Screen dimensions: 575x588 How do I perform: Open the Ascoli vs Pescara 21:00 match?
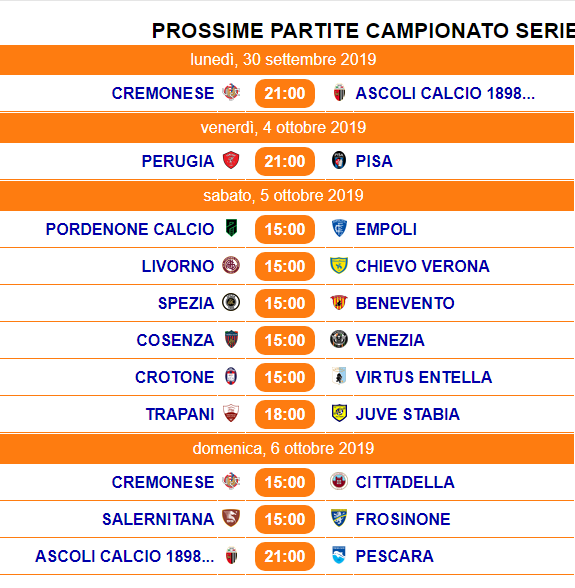coord(285,556)
